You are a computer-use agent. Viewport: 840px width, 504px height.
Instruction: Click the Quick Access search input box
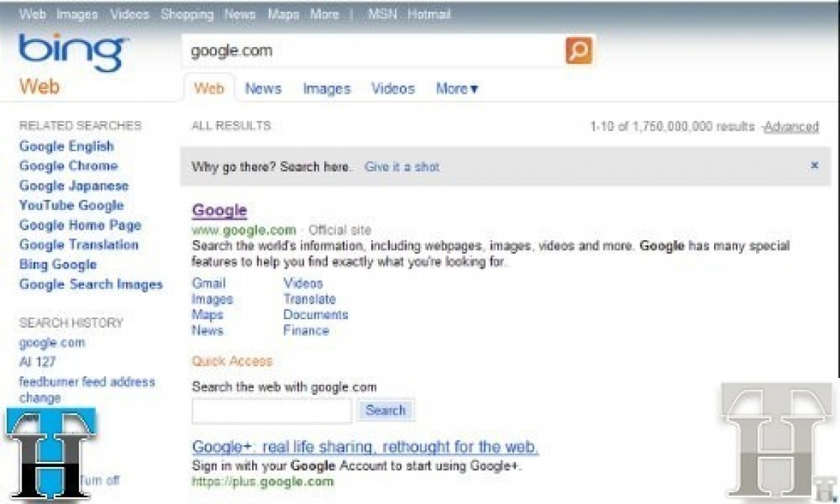click(x=272, y=411)
